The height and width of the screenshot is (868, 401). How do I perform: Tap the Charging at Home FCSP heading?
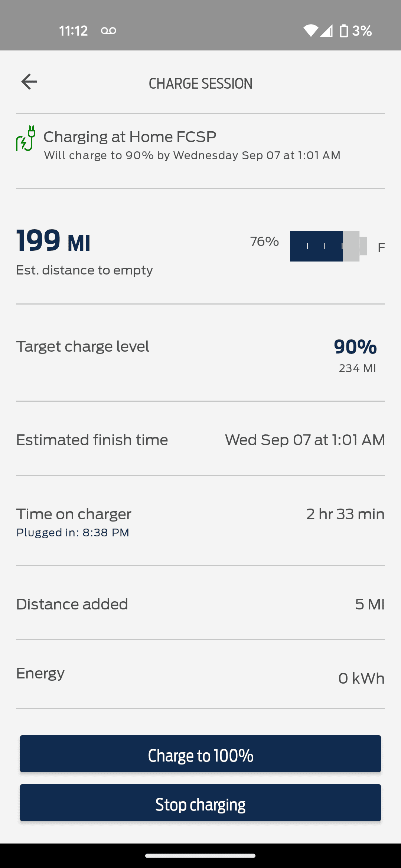[x=130, y=137]
